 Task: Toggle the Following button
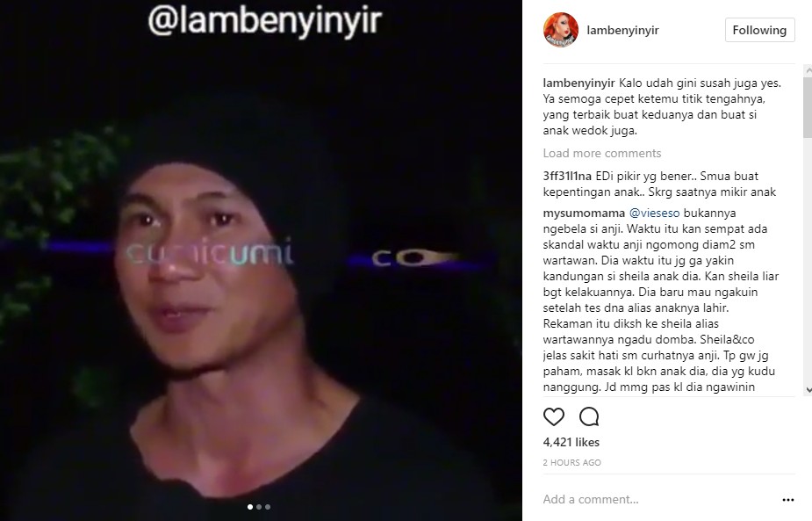tap(759, 30)
